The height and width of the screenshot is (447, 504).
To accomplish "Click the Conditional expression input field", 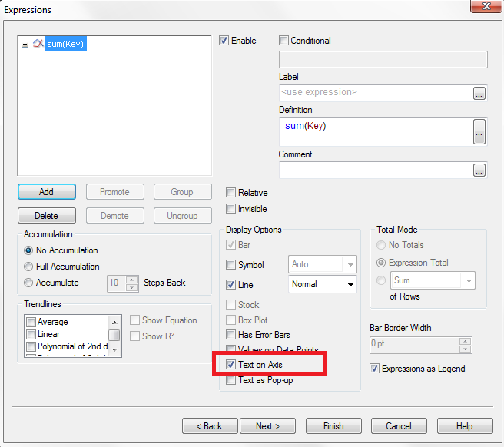I will (383, 59).
